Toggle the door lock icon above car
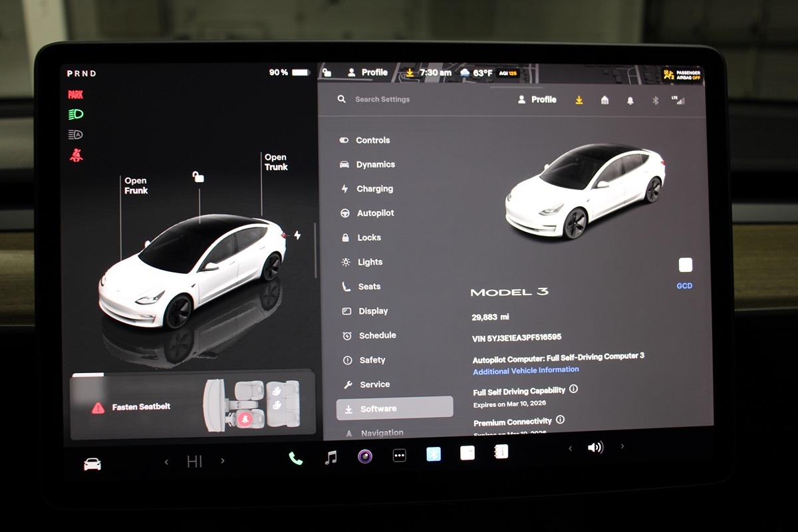798x532 pixels. (x=198, y=177)
